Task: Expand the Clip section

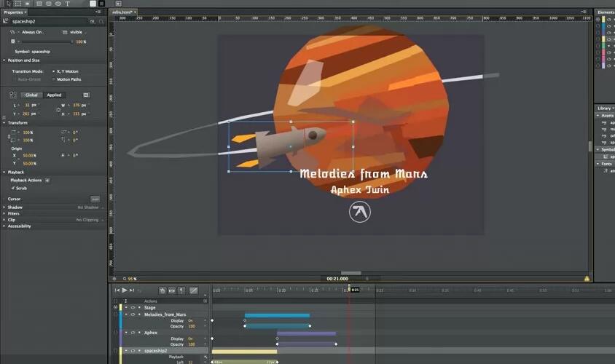Action: click(4, 220)
